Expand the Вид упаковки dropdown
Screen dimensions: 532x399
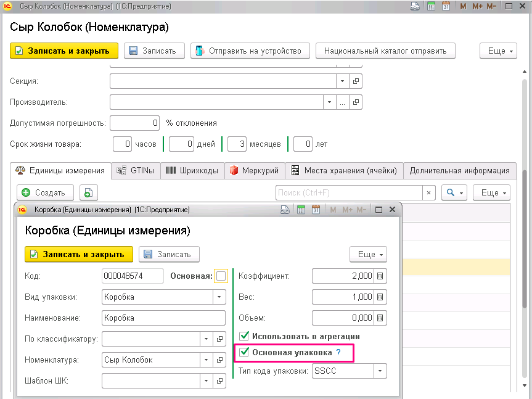point(219,297)
